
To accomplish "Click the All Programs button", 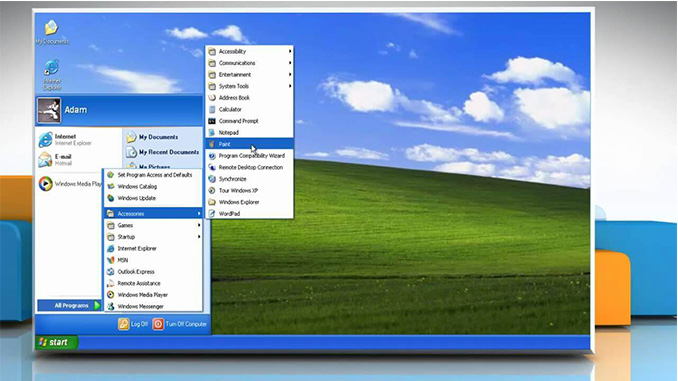I will (70, 306).
